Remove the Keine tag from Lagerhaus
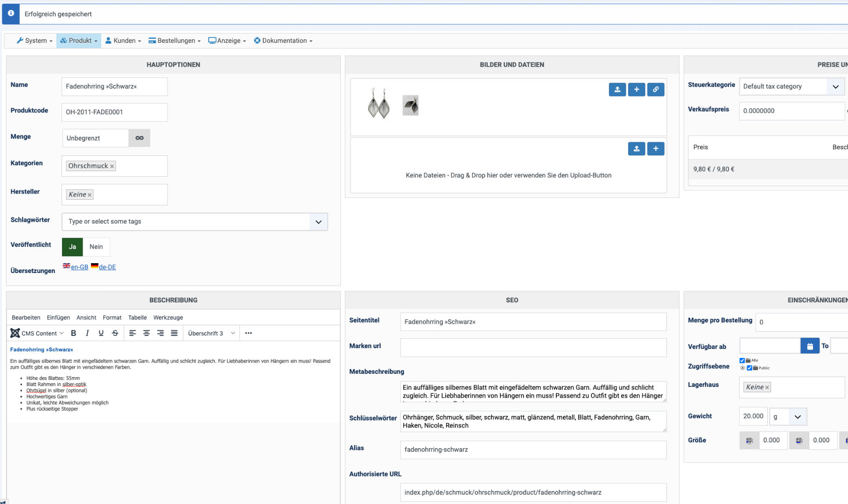This screenshot has width=848, height=504. (x=767, y=387)
